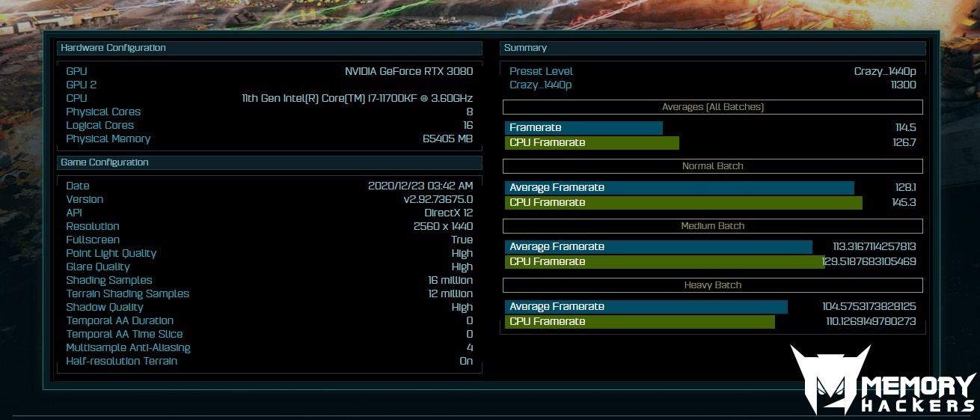The width and height of the screenshot is (980, 420).
Task: Click the green CPU Framerate bar under Averages
Action: 592,143
